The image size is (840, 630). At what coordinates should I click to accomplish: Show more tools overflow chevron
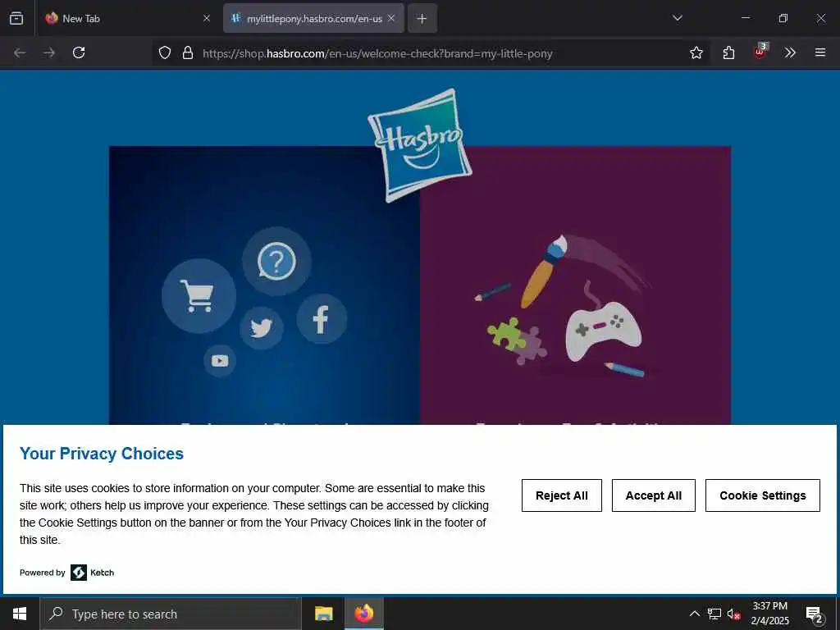(790, 52)
